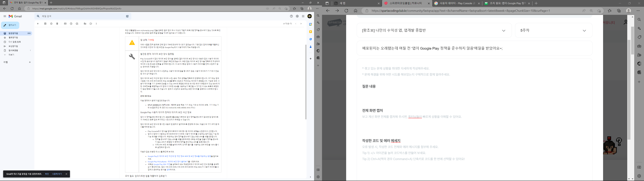Close the 사용자 데이터 Play Console tab
Screen dimensions: 644x181
tap(479, 4)
